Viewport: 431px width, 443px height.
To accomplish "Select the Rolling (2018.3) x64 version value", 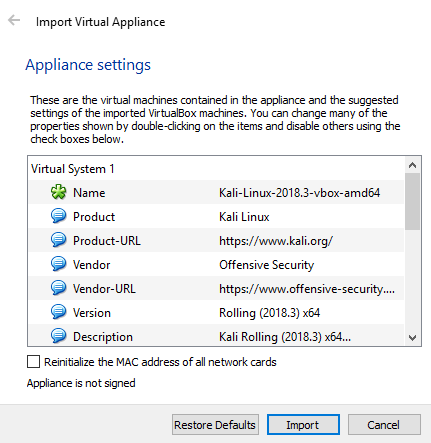I will tap(269, 313).
